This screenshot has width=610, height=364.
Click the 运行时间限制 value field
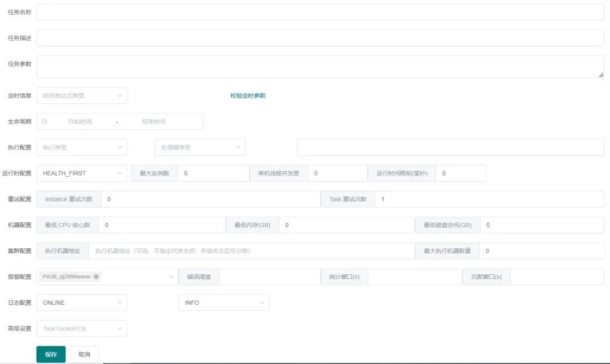pos(461,173)
